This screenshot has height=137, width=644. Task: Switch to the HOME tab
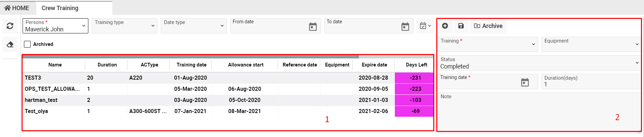coord(17,8)
